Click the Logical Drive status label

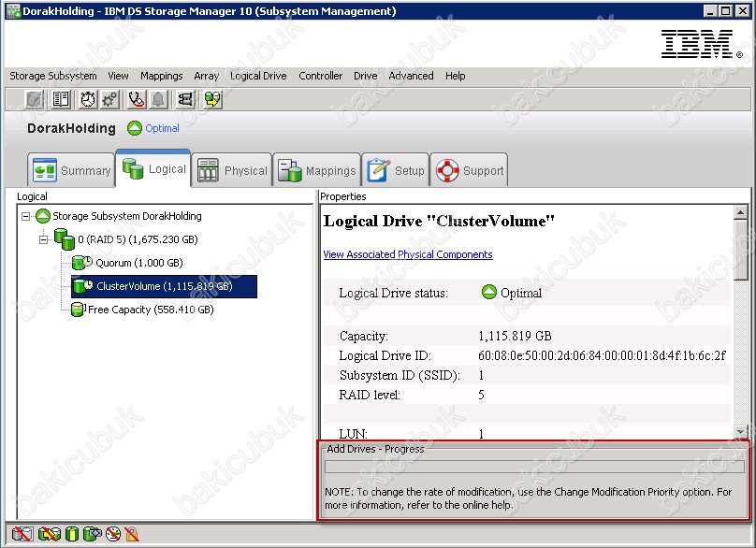coord(393,293)
